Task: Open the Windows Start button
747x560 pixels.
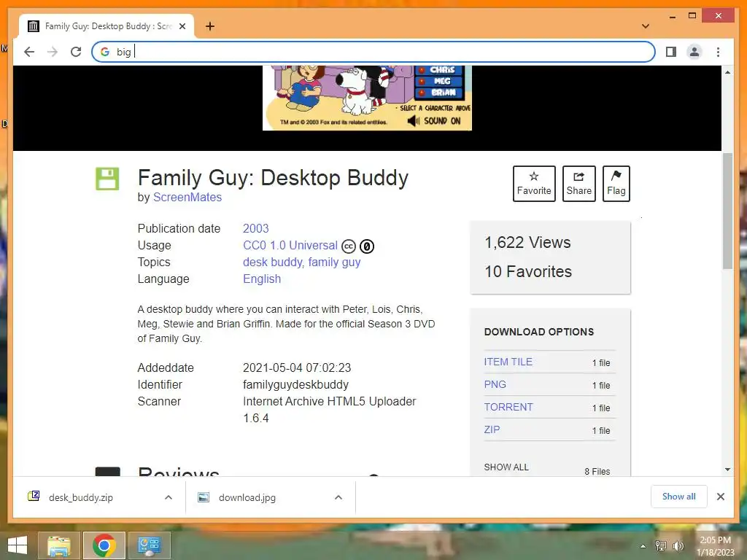Action: tap(18, 545)
